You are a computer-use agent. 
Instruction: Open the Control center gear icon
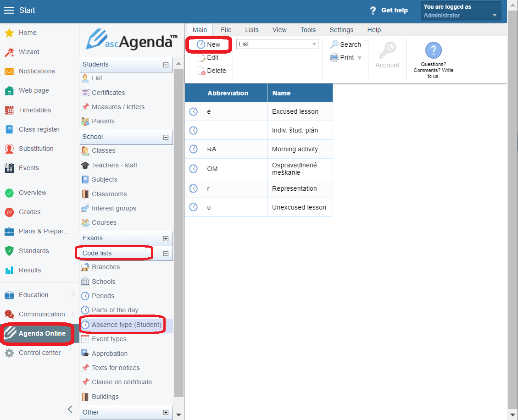pyautogui.click(x=9, y=353)
